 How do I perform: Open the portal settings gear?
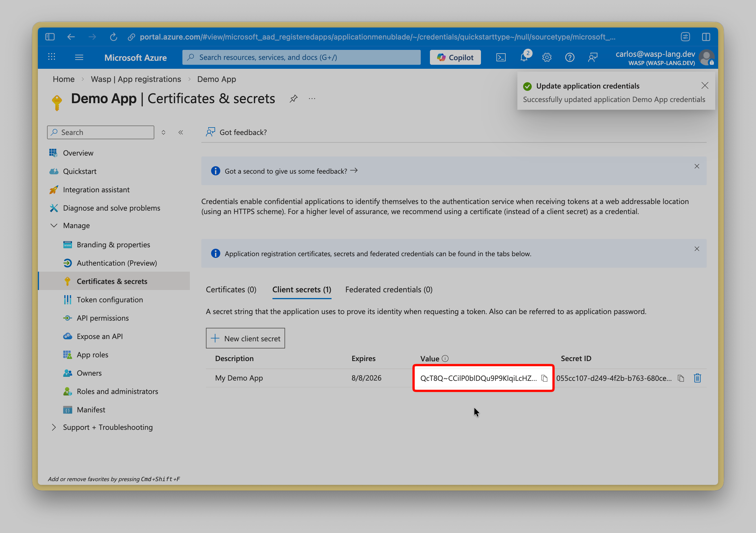coord(547,57)
